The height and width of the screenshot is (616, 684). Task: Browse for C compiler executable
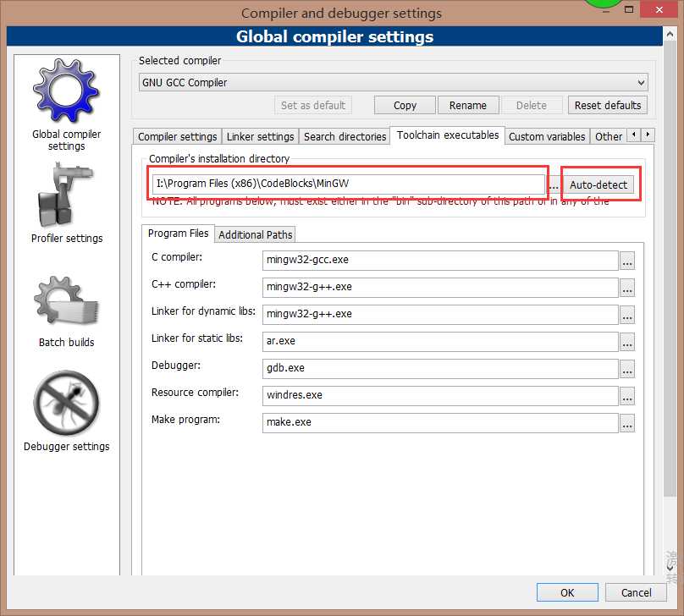click(x=627, y=261)
